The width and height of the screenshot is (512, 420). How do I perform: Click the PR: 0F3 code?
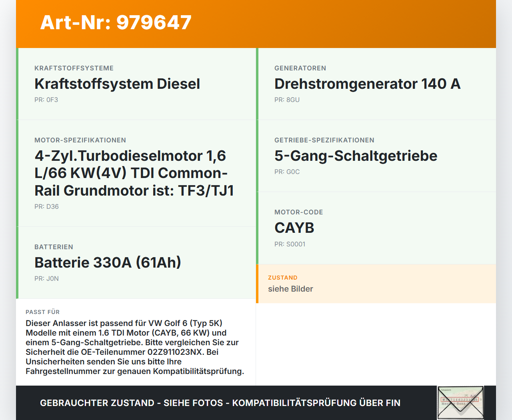tap(46, 100)
